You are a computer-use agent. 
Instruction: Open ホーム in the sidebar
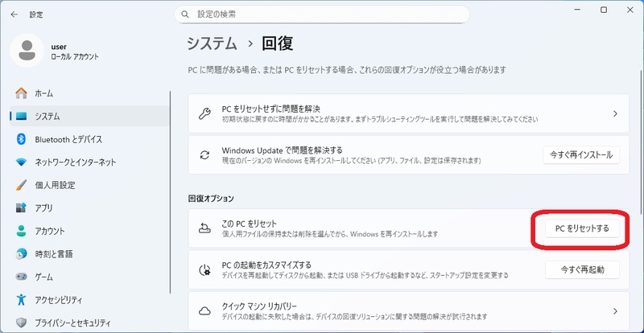click(x=89, y=93)
